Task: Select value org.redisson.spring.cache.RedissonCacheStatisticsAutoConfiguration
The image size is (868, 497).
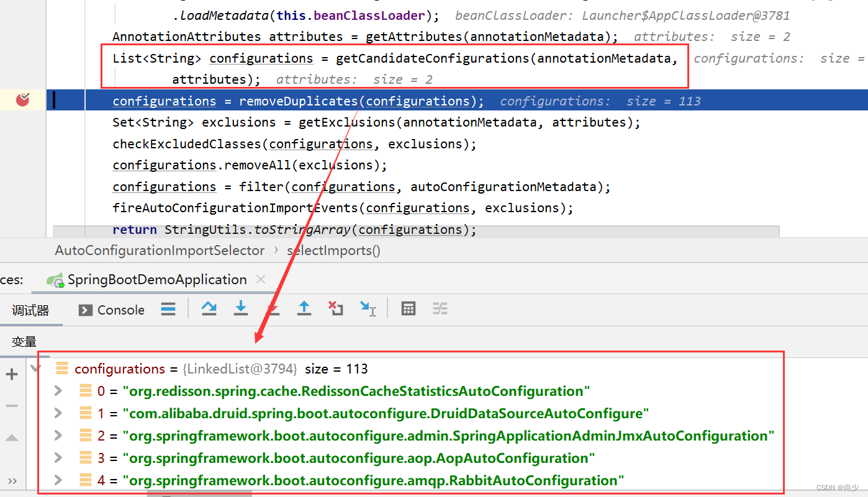Action: point(356,391)
